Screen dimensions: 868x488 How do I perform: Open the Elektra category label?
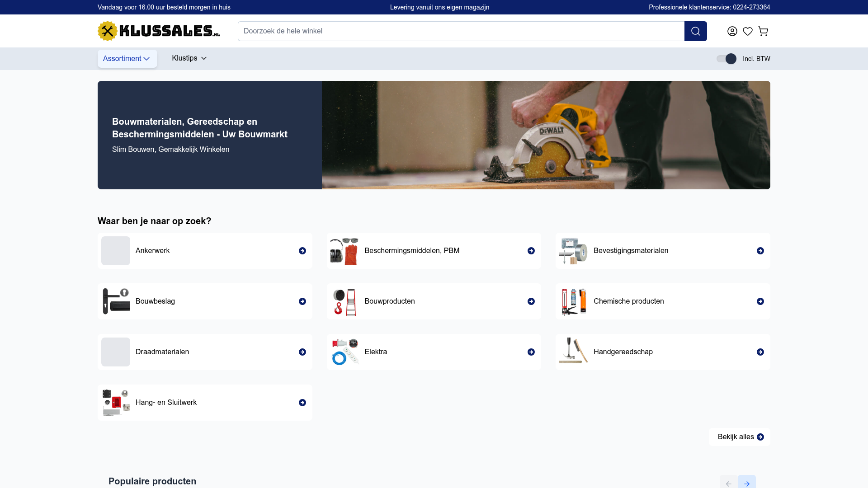(x=376, y=352)
